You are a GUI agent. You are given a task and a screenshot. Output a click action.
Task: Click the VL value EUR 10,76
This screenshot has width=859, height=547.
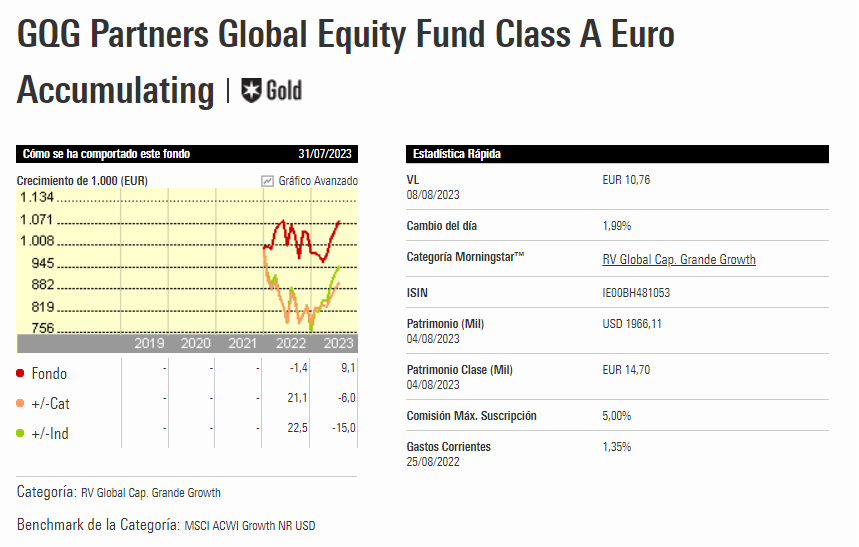pyautogui.click(x=627, y=180)
